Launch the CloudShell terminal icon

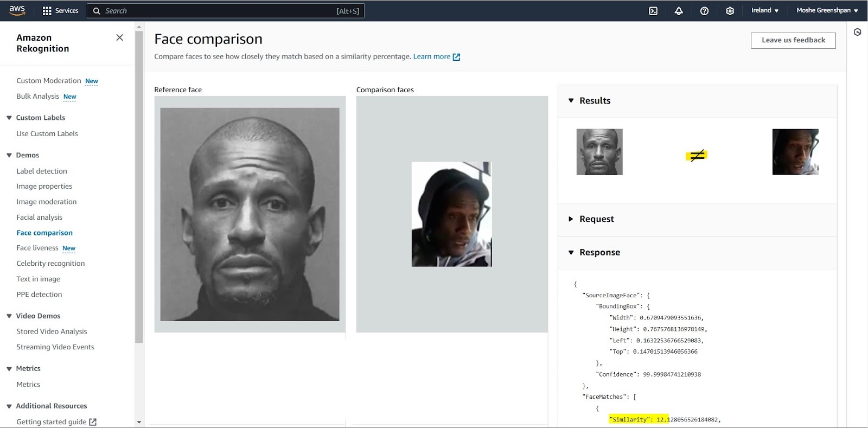click(x=653, y=11)
